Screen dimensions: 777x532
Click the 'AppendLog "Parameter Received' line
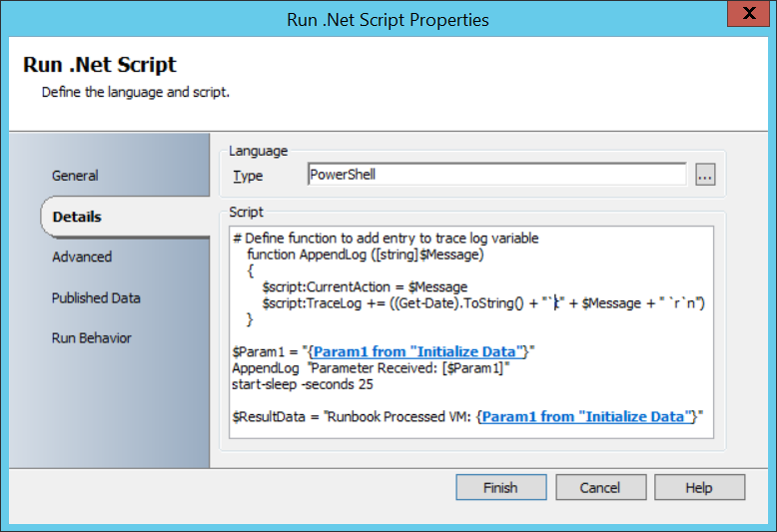coord(372,368)
